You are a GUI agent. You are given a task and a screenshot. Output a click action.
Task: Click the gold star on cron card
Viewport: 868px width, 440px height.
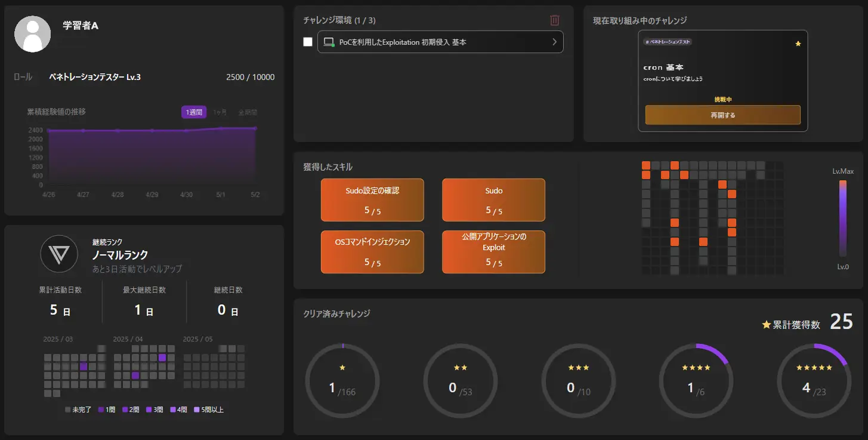pos(798,44)
